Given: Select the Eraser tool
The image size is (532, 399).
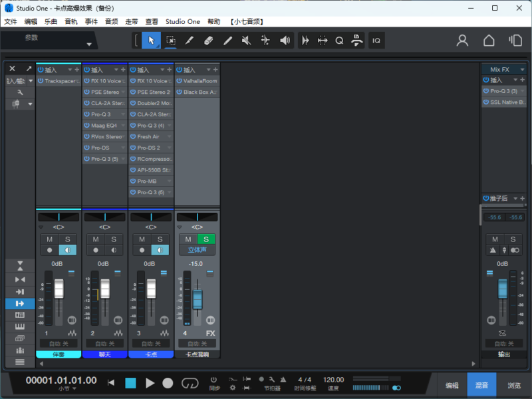Looking at the screenshot, I should click(x=208, y=41).
